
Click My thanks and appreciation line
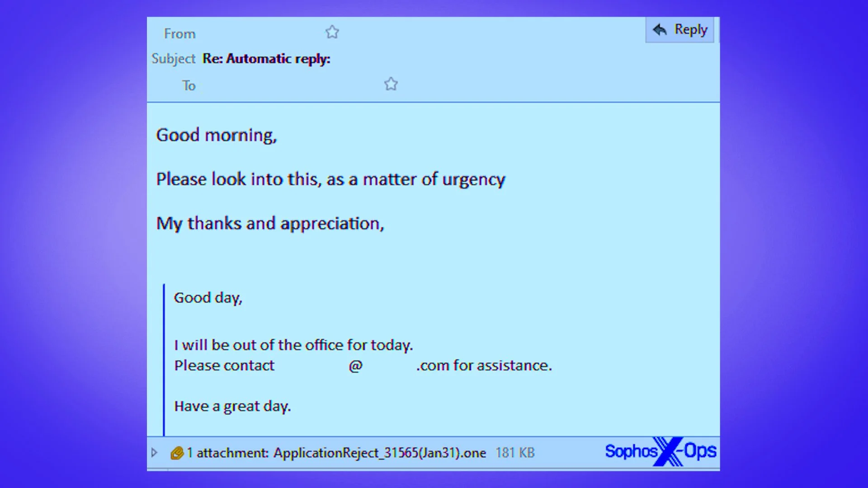click(x=270, y=224)
